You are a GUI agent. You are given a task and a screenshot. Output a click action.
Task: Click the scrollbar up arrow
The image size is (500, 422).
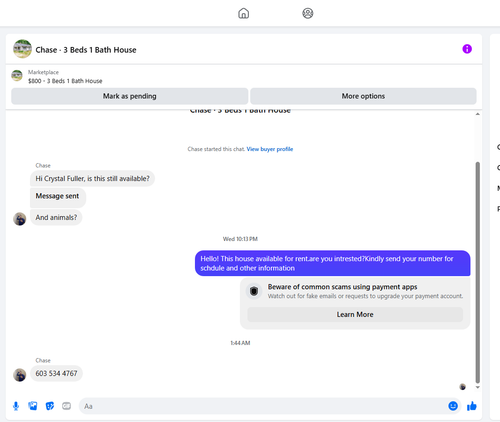[478, 114]
